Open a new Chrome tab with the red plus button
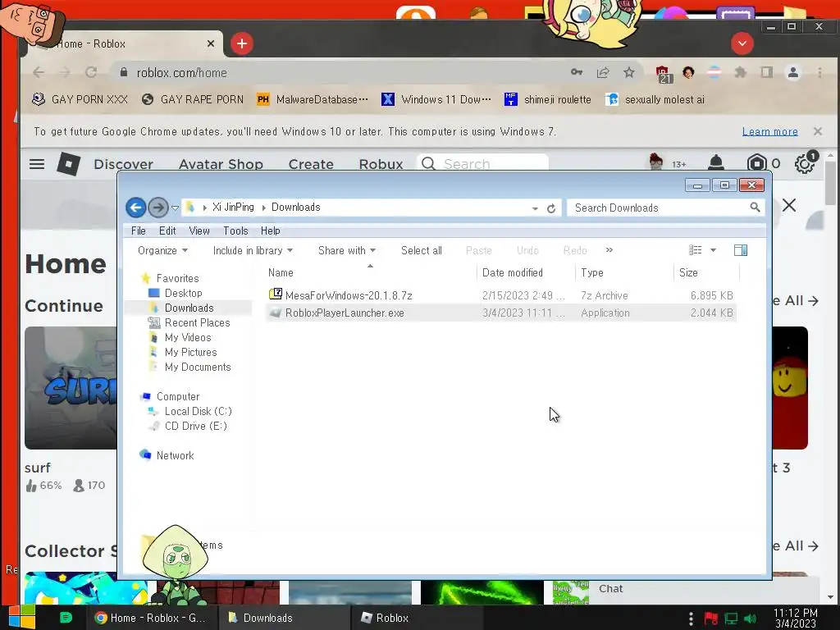This screenshot has width=840, height=630. 242,43
